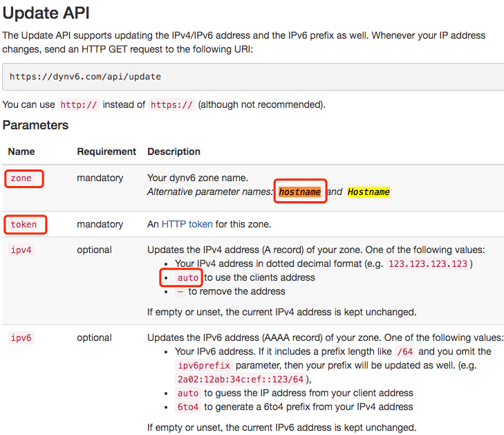
Task: Select the token parameter name
Action: [x=24, y=224]
